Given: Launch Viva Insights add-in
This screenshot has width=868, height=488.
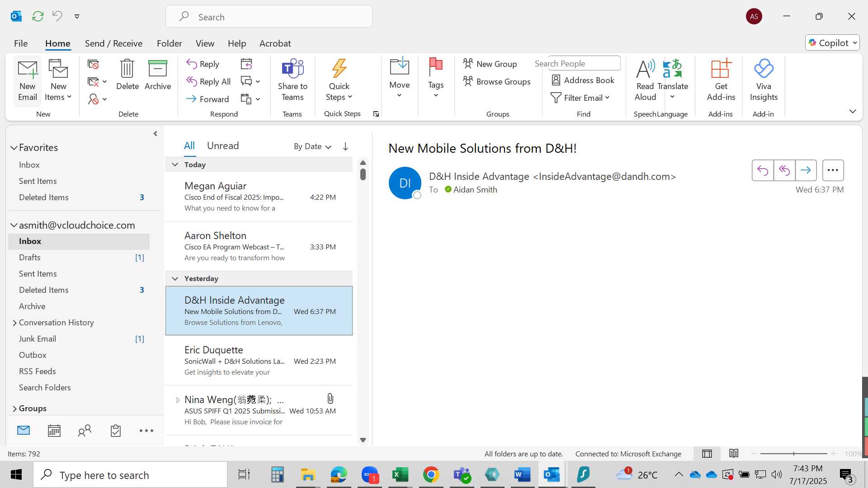Looking at the screenshot, I should point(764,80).
